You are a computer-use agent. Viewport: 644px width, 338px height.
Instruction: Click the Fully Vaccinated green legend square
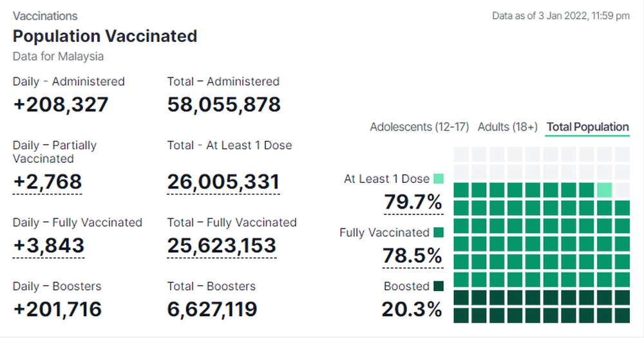click(439, 232)
